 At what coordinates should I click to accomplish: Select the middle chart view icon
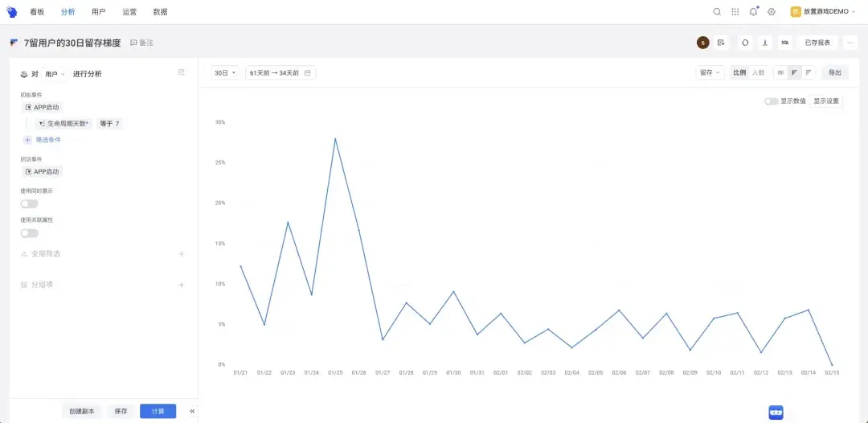[794, 72]
